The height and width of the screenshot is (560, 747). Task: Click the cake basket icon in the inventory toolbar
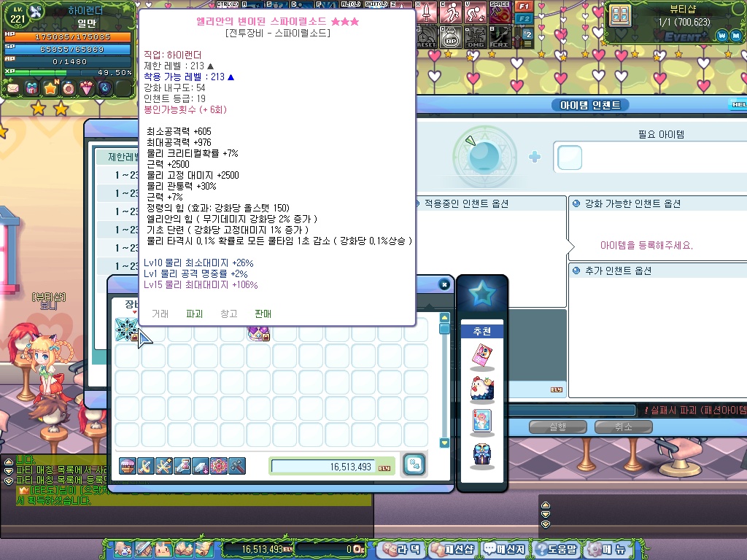(128, 465)
